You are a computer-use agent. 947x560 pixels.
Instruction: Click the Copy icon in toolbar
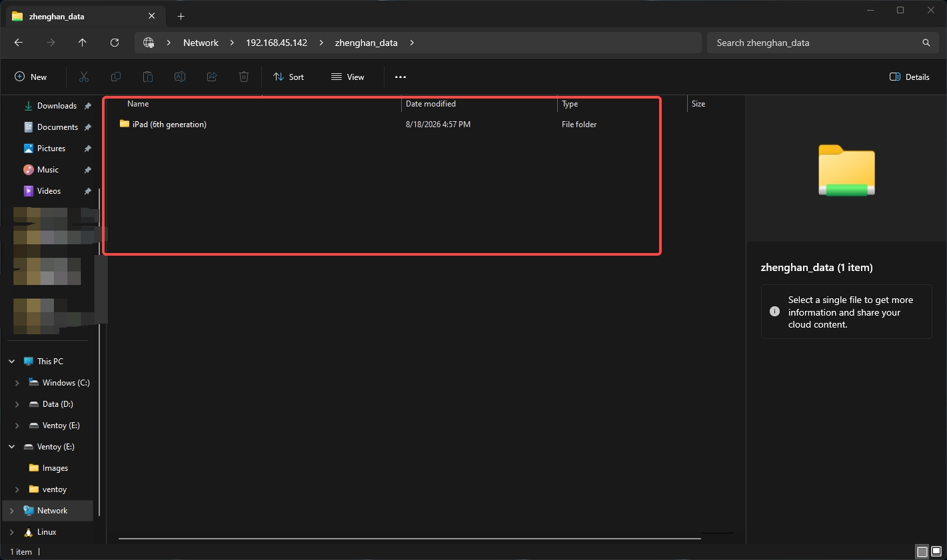[x=116, y=77]
